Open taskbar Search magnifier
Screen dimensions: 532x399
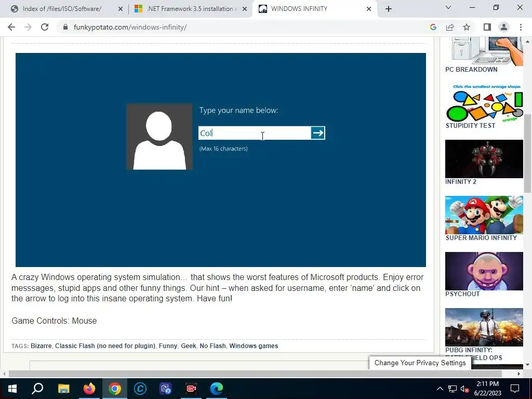tap(37, 389)
